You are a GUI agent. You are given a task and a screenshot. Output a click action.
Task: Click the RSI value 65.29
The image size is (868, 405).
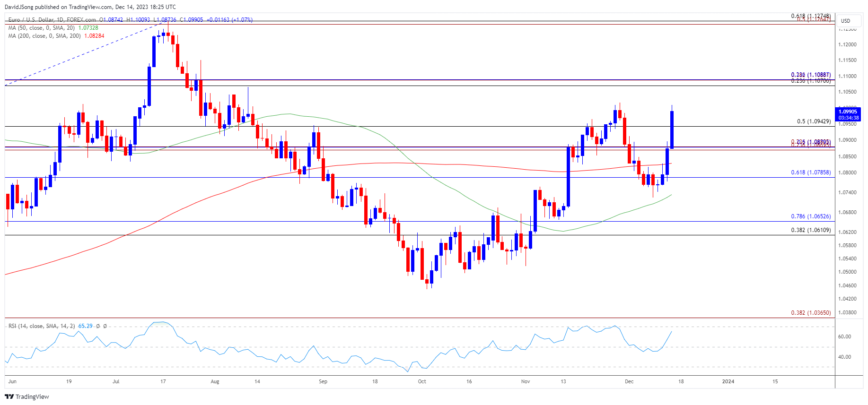coord(85,326)
